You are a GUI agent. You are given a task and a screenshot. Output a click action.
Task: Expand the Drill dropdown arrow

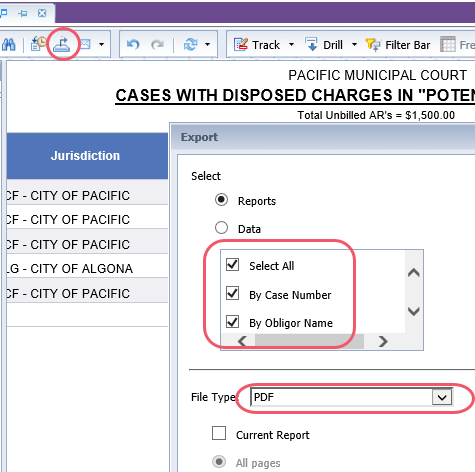(x=354, y=44)
